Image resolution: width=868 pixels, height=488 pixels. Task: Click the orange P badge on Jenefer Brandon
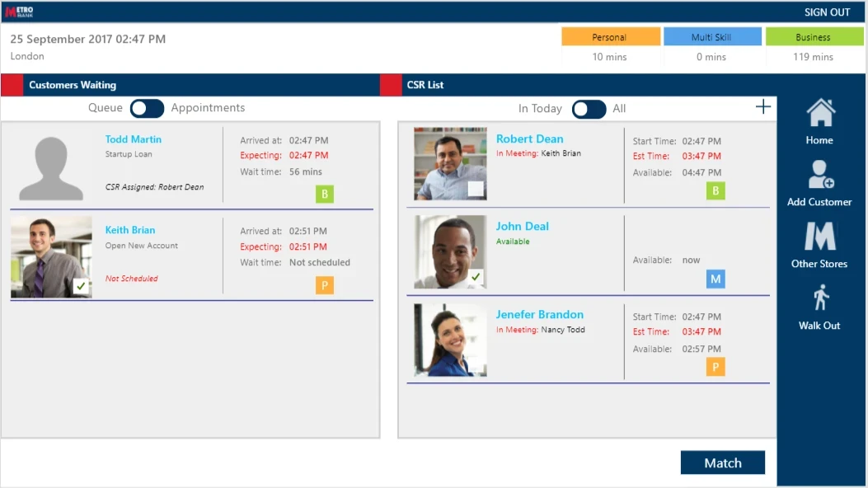pyautogui.click(x=716, y=367)
